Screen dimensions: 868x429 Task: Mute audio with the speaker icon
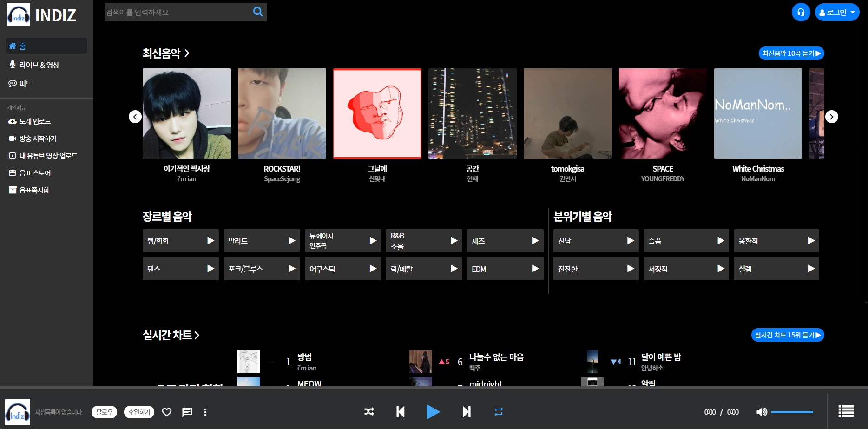click(762, 412)
